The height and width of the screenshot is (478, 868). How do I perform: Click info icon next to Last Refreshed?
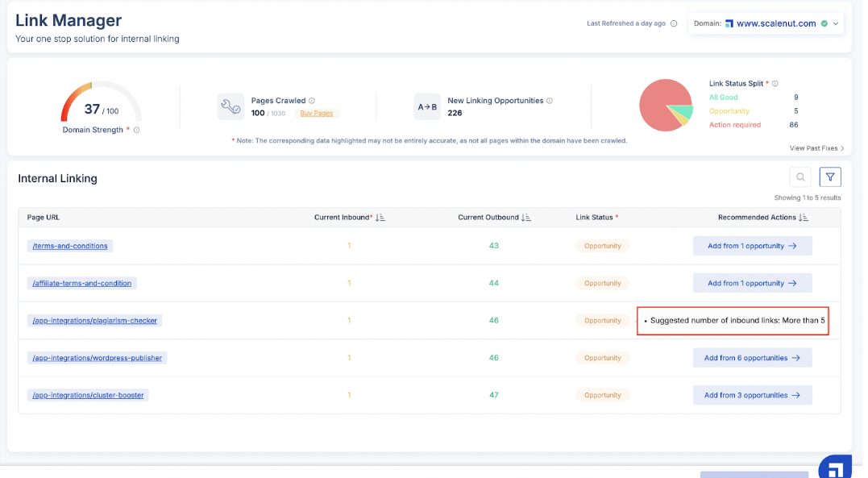674,23
